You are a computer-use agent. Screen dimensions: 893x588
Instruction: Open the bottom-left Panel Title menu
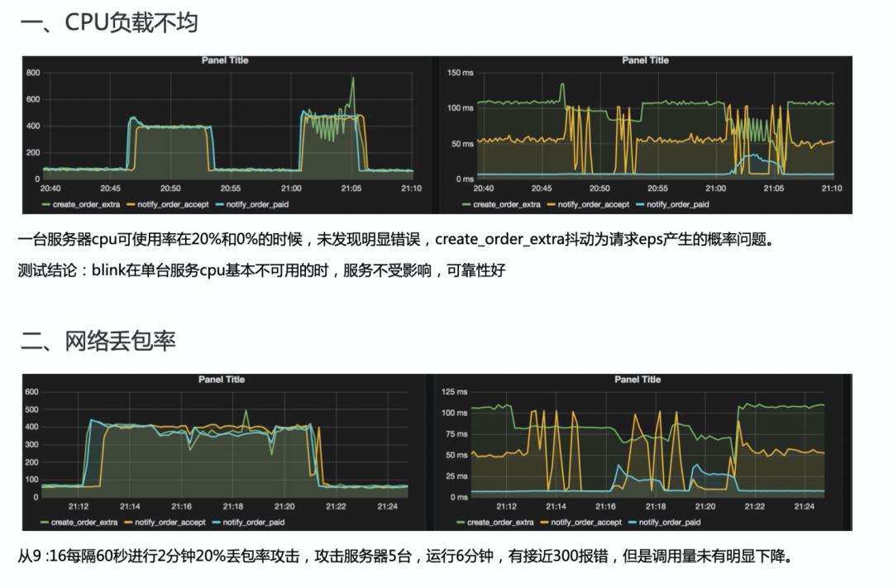(x=222, y=380)
